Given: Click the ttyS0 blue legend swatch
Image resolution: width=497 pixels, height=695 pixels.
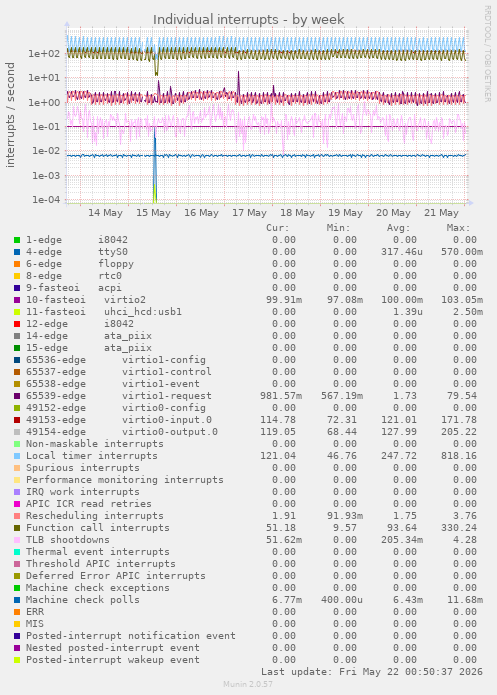Looking at the screenshot, I should tap(17, 252).
